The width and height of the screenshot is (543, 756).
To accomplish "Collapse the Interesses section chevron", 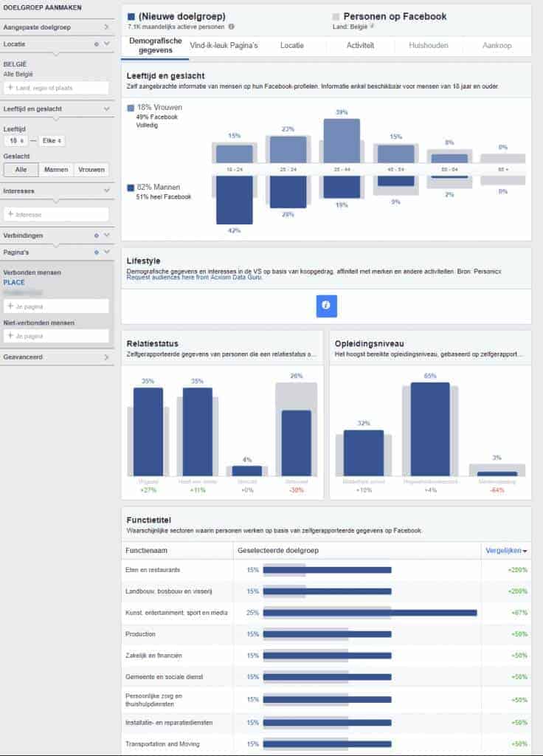I will tap(107, 191).
